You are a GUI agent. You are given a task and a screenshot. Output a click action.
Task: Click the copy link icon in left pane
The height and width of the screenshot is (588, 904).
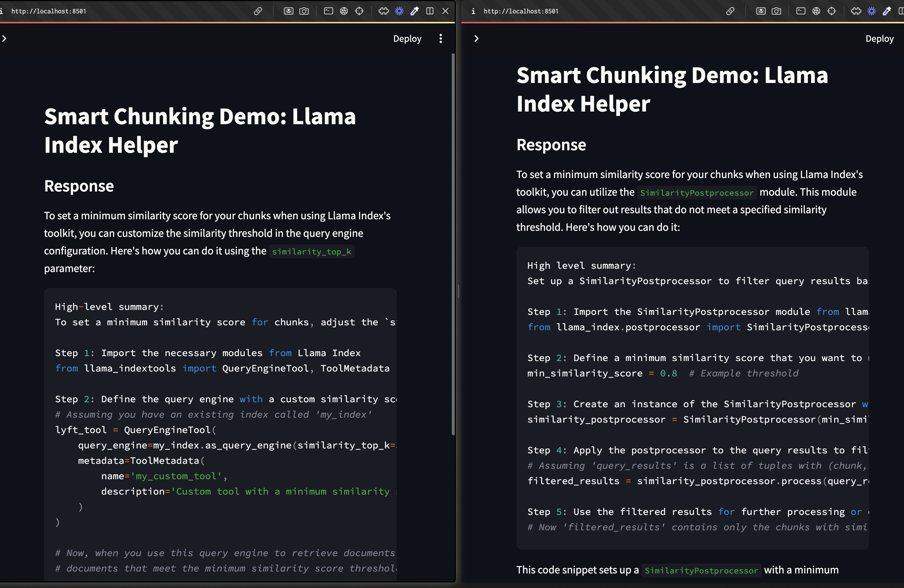point(258,11)
